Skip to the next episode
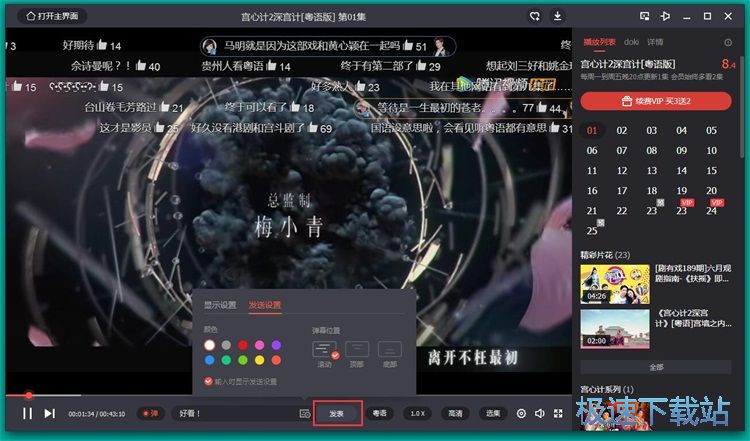 (x=50, y=413)
